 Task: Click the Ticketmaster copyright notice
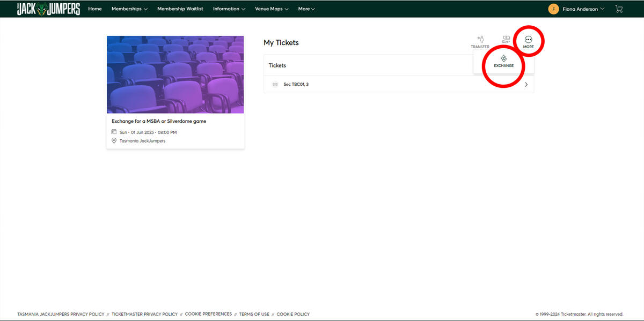580,315
